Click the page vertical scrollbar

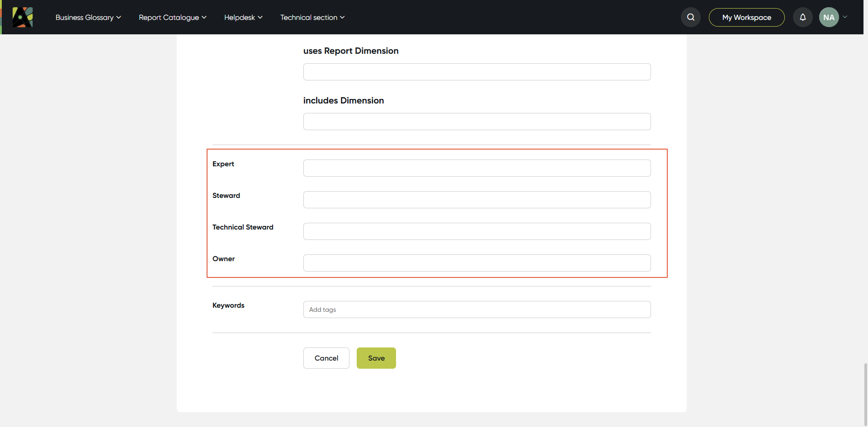pyautogui.click(x=865, y=394)
